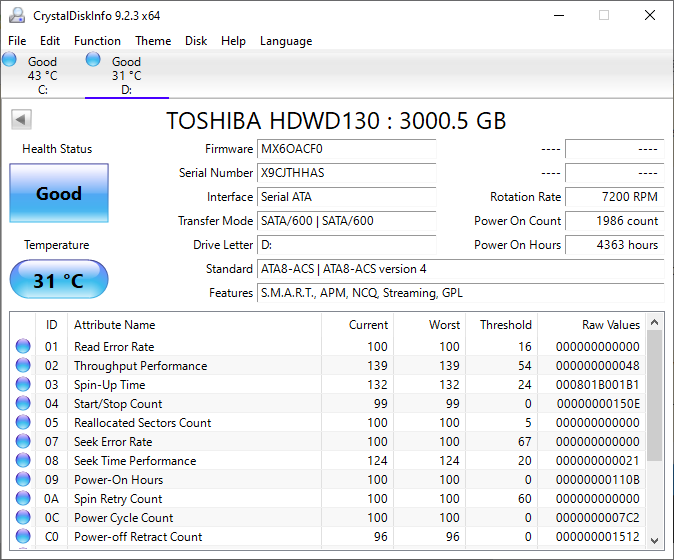Click the status circle for Read Error Rate

coord(23,346)
